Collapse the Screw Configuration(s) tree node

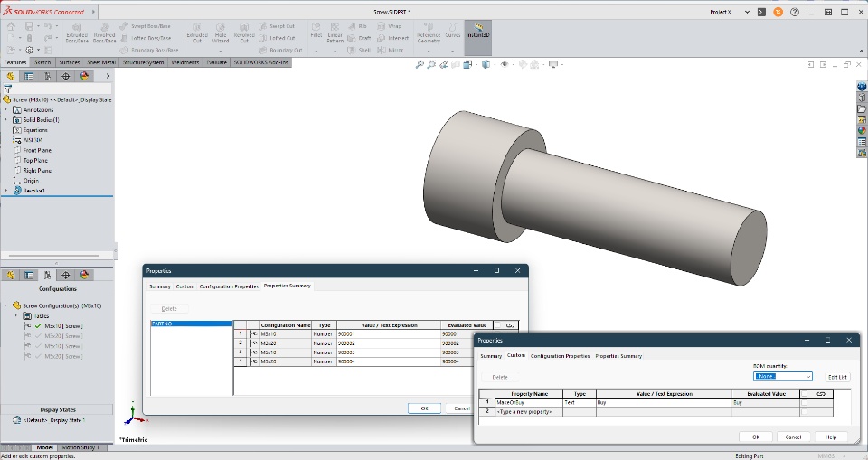tap(6, 305)
